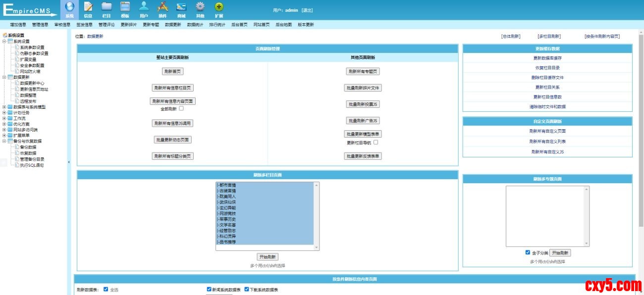
Task: Open the 商城 (Shop) card icon
Action: [x=181, y=7]
